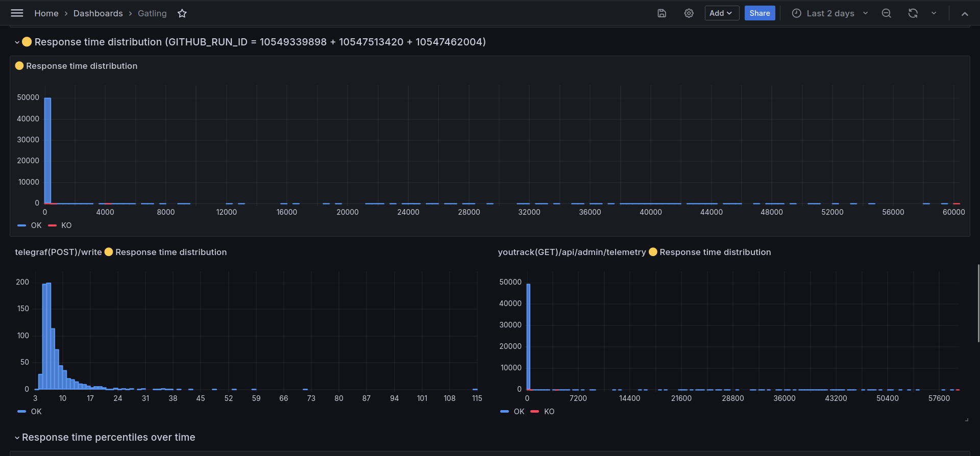
Task: Zoom out the time range
Action: tap(887, 13)
